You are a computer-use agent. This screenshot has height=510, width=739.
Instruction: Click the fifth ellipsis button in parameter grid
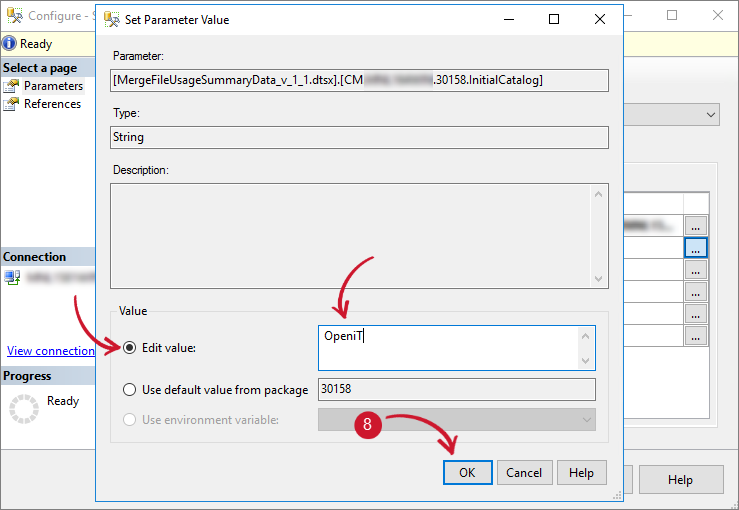click(696, 313)
